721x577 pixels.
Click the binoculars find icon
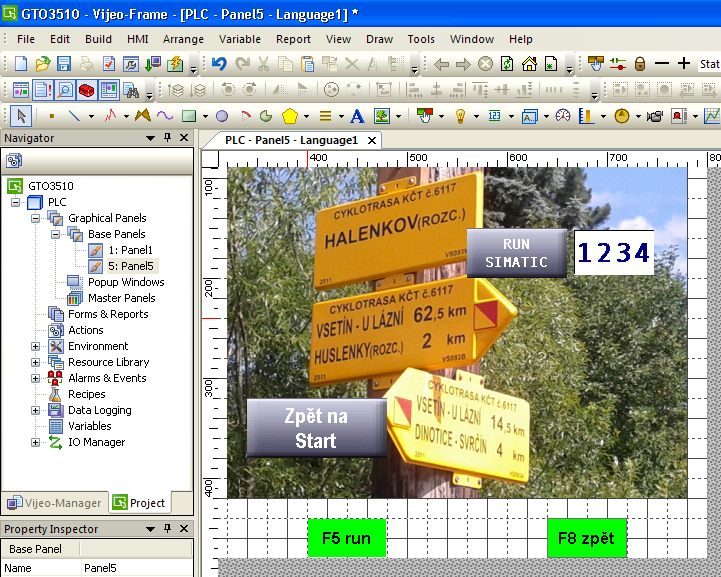tap(131, 91)
